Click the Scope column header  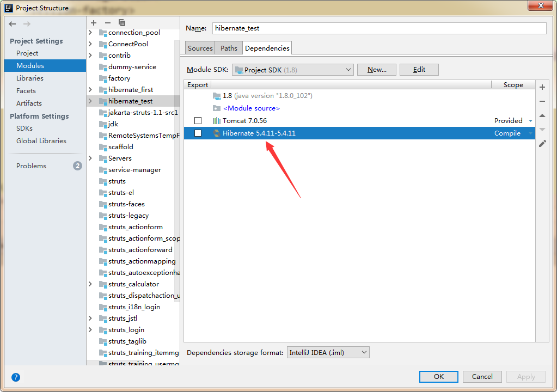pos(513,85)
